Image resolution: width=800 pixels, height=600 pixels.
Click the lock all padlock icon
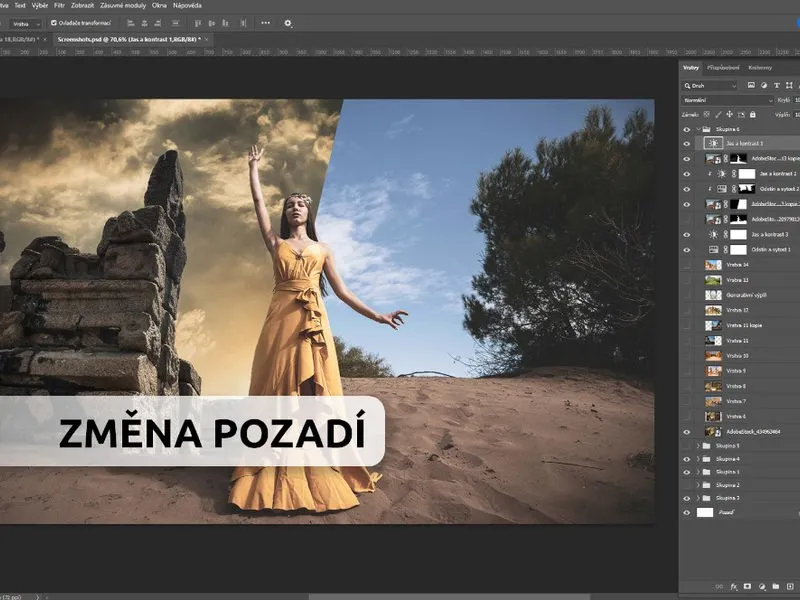[753, 115]
